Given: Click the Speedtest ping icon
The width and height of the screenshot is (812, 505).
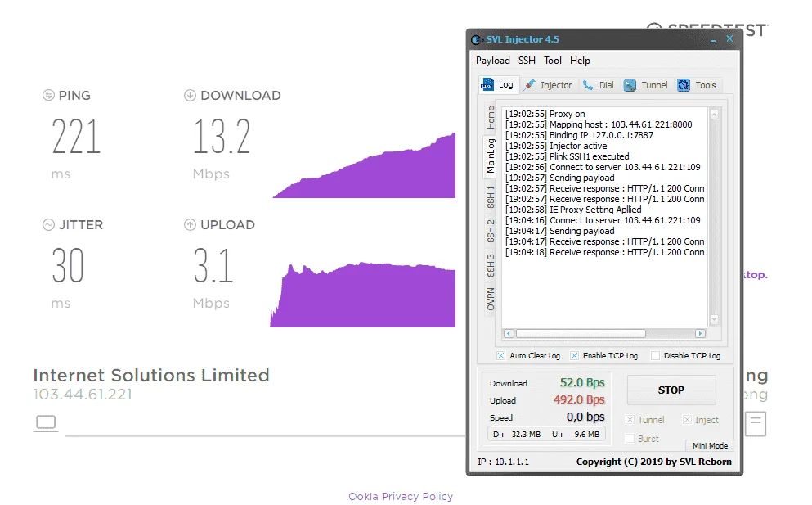Looking at the screenshot, I should [48, 95].
